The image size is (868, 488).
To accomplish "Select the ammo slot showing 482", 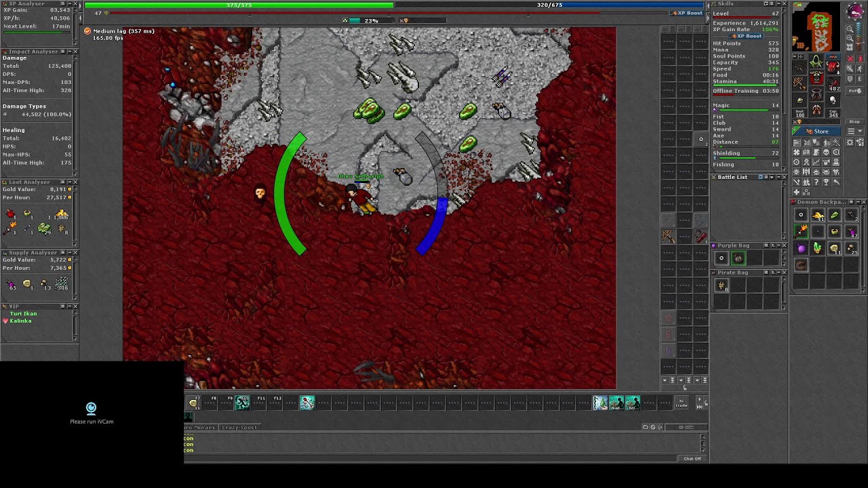I will coord(833,83).
